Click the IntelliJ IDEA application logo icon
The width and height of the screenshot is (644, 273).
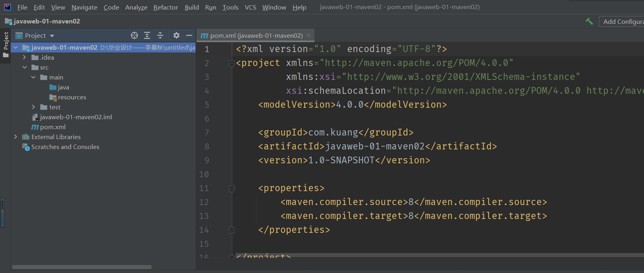click(x=7, y=7)
